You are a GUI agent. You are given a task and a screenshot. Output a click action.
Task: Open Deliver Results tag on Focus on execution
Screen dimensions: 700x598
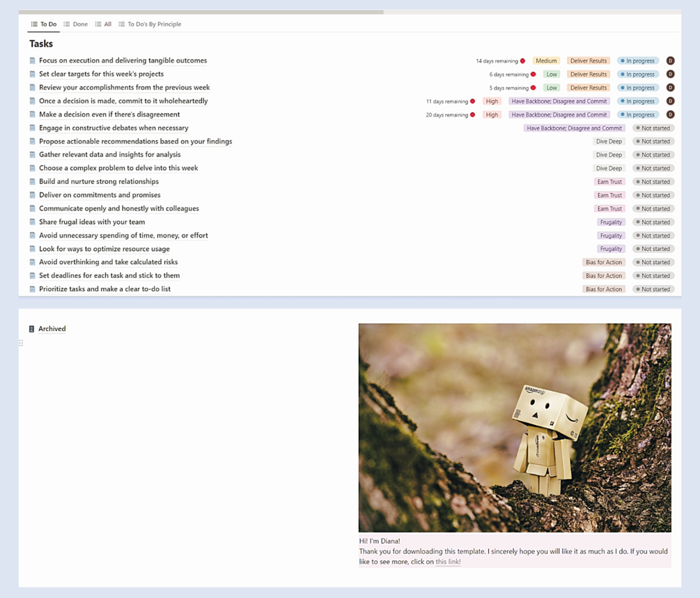point(589,61)
